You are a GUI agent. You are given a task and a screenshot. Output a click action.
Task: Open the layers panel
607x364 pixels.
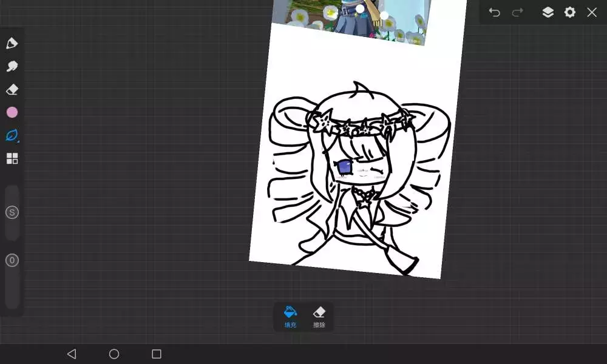[548, 12]
